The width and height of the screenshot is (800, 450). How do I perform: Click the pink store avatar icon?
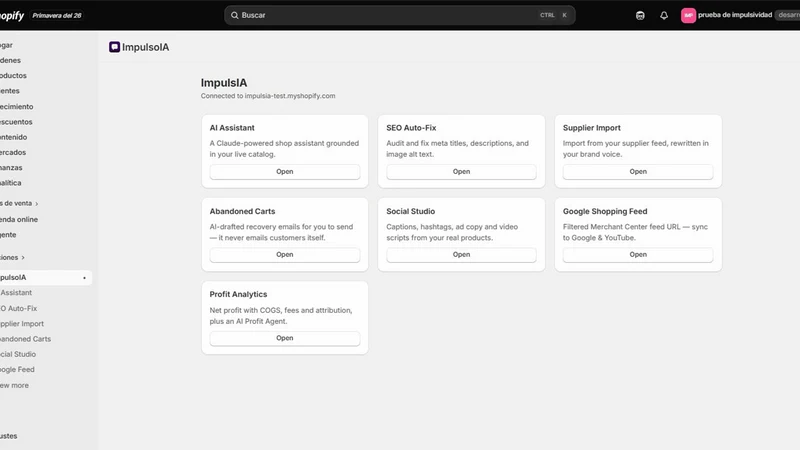click(688, 15)
